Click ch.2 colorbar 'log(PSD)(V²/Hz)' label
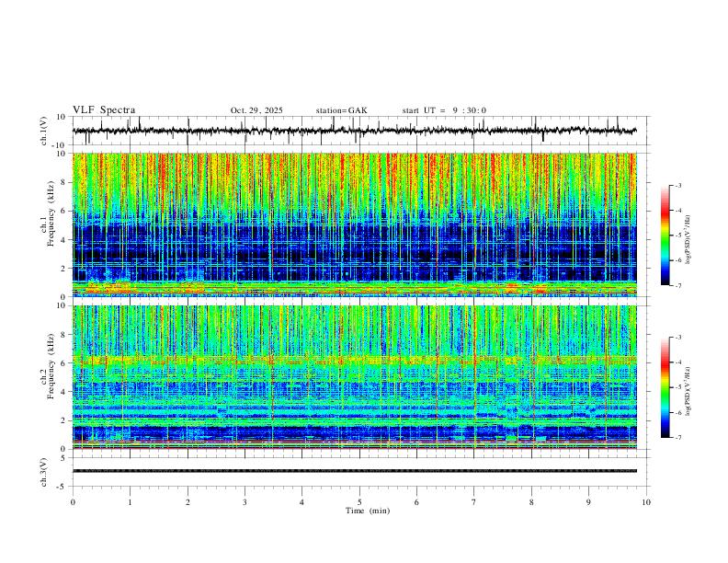 [688, 391]
